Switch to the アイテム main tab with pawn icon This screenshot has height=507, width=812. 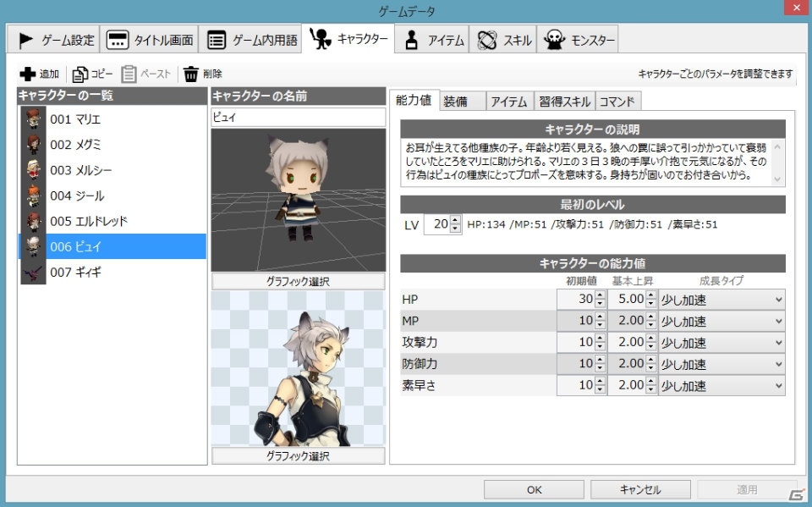(x=432, y=40)
